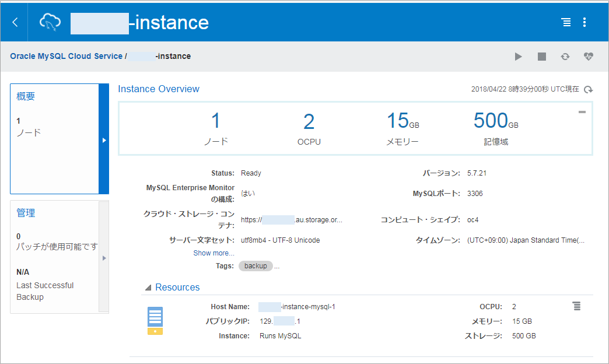Click the Ready status value
This screenshot has width=609, height=364.
[251, 173]
